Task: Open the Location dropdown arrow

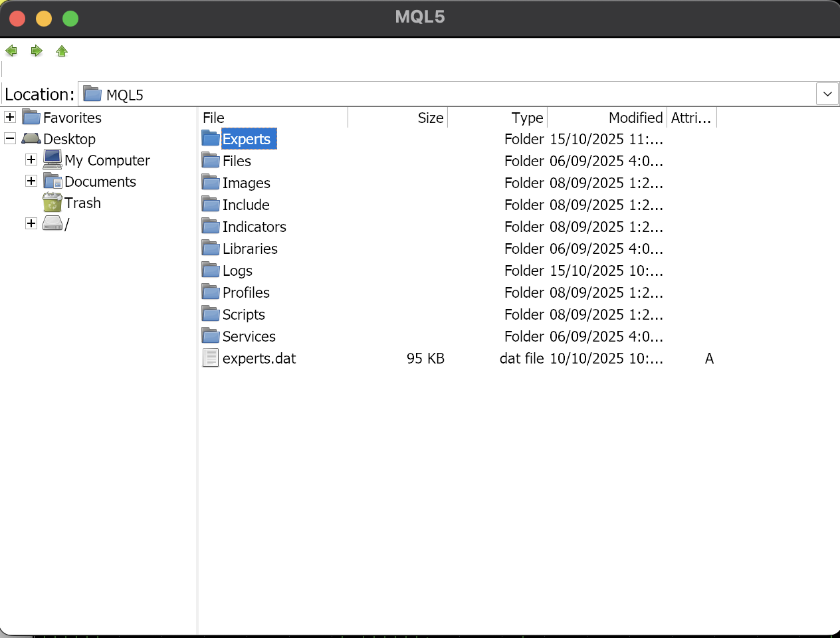Action: tap(827, 94)
